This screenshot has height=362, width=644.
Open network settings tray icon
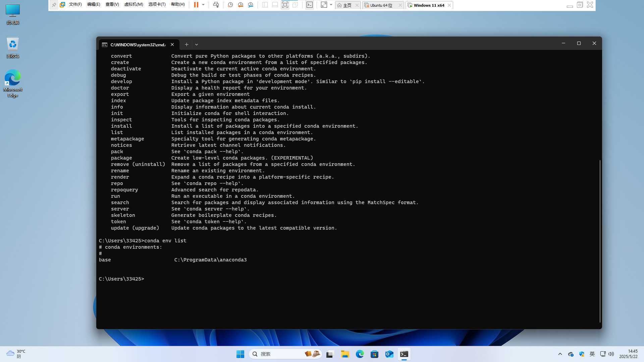pos(603,354)
